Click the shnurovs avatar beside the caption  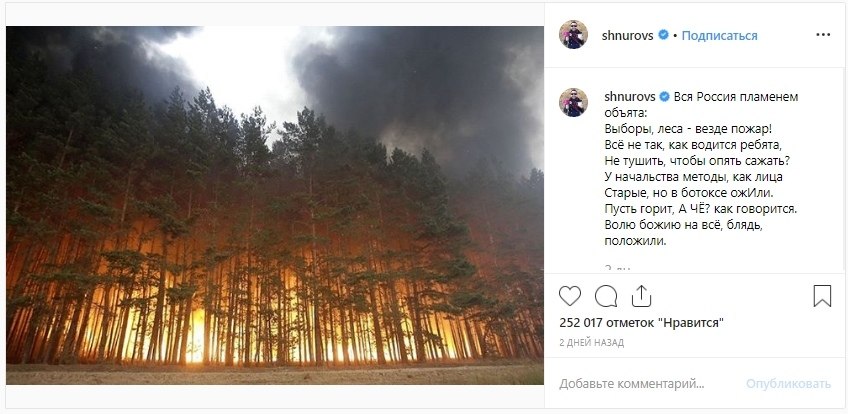(x=573, y=102)
